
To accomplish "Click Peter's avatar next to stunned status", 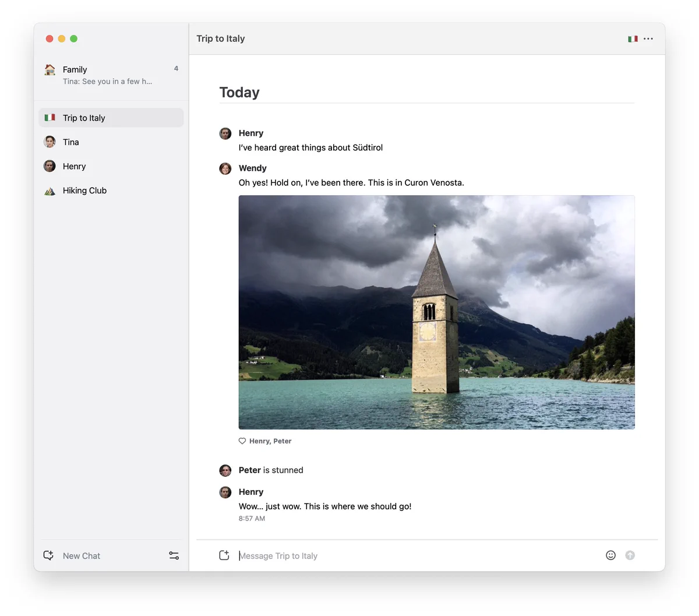I will (225, 470).
